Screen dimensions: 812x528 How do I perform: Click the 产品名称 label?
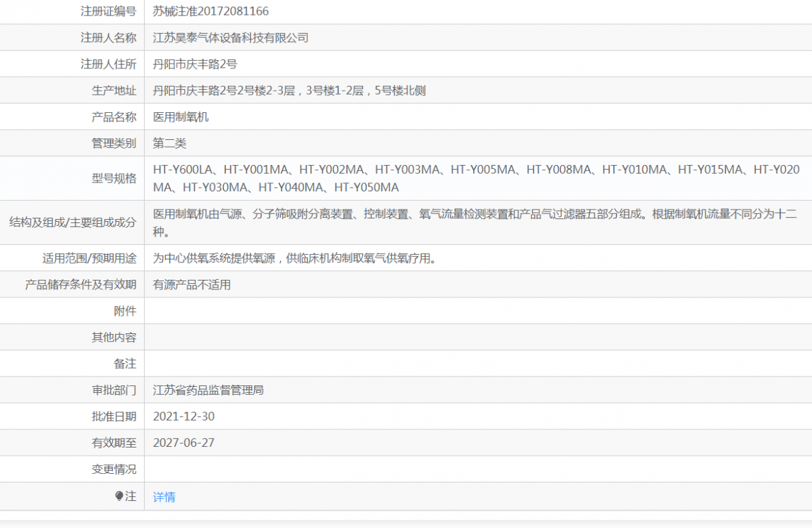[x=114, y=117]
